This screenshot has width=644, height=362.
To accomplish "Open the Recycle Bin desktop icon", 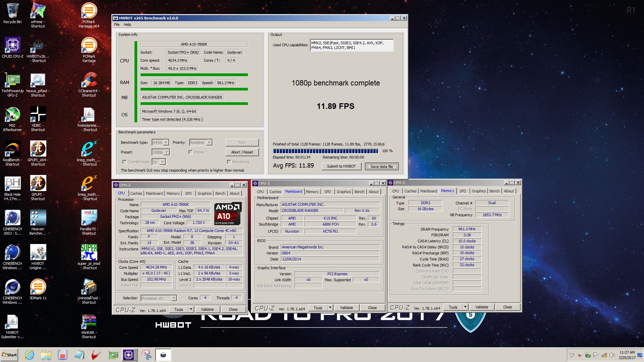I will click(12, 13).
